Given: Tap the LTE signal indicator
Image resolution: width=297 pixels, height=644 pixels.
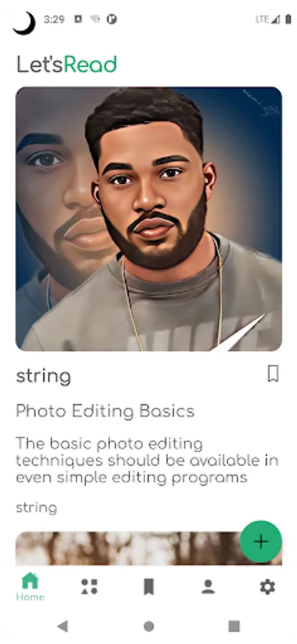Looking at the screenshot, I should pyautogui.click(x=268, y=19).
